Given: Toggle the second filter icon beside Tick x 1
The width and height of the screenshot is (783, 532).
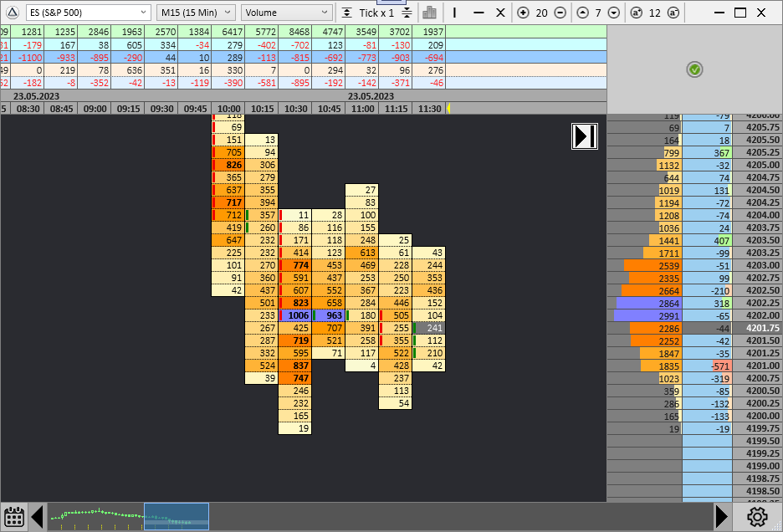Looking at the screenshot, I should [x=406, y=13].
